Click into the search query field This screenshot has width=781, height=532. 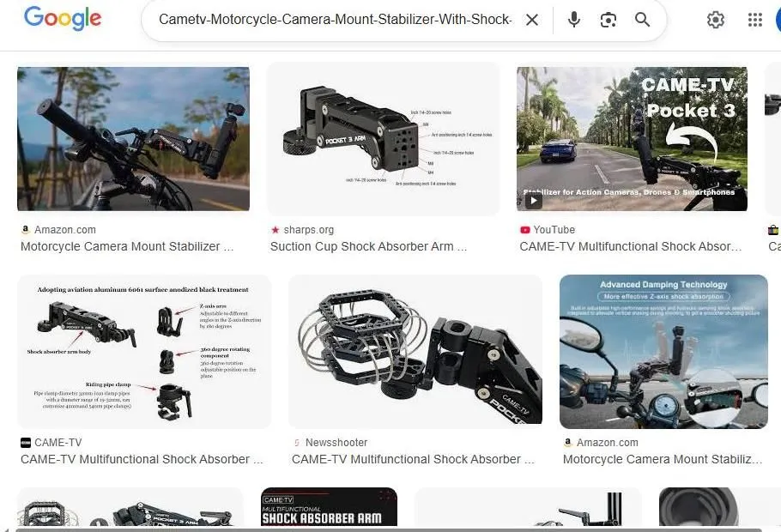(336, 20)
